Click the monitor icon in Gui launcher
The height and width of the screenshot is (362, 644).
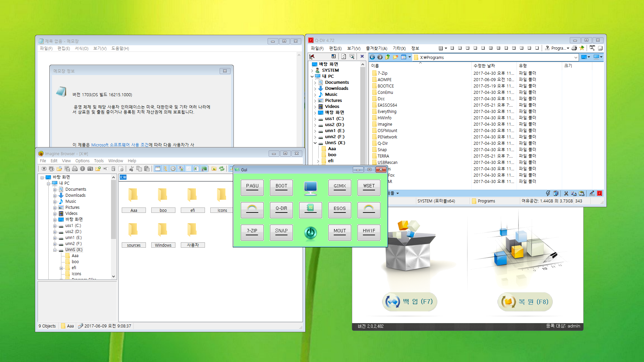click(x=311, y=188)
